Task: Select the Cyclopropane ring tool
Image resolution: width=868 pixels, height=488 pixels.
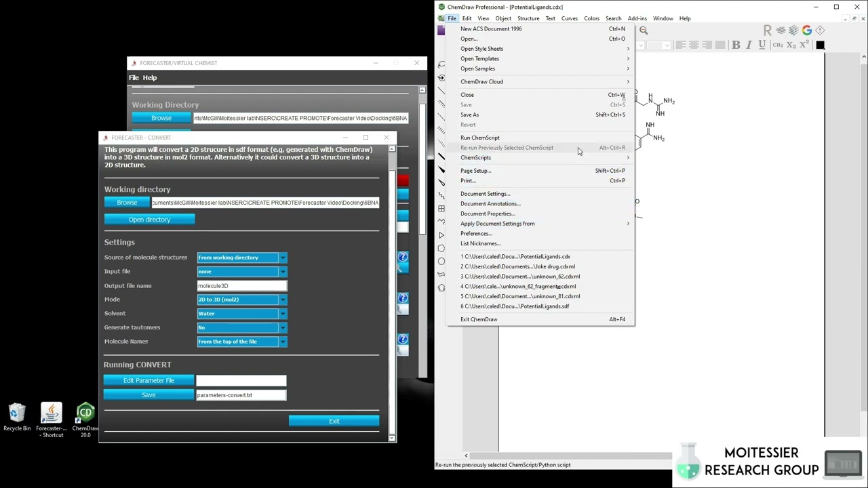Action: (x=441, y=235)
